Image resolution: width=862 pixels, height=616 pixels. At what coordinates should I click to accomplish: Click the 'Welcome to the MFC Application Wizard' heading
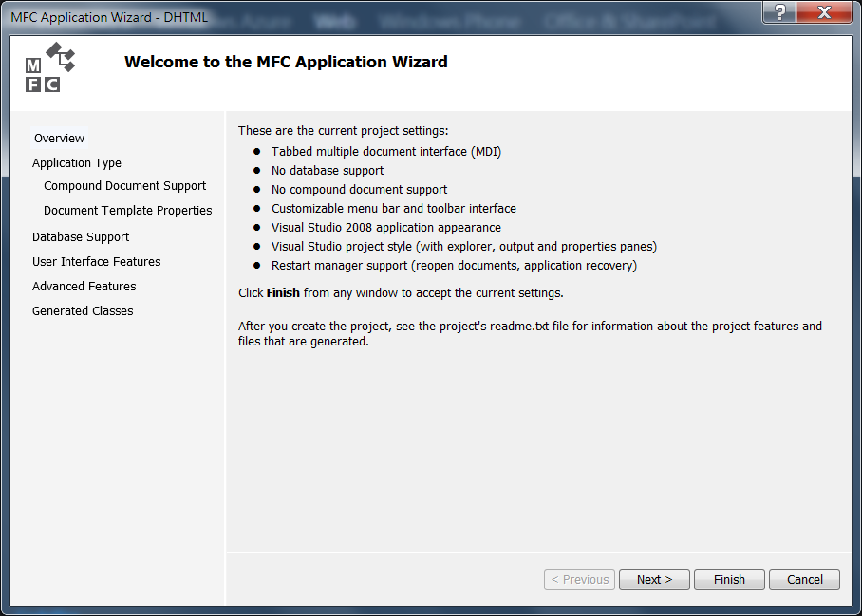coord(286,62)
